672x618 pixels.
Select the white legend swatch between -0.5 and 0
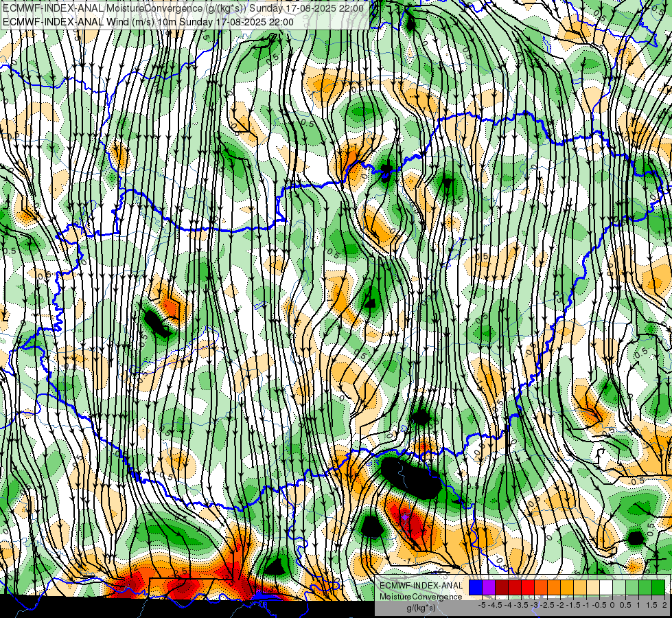[x=606, y=587]
